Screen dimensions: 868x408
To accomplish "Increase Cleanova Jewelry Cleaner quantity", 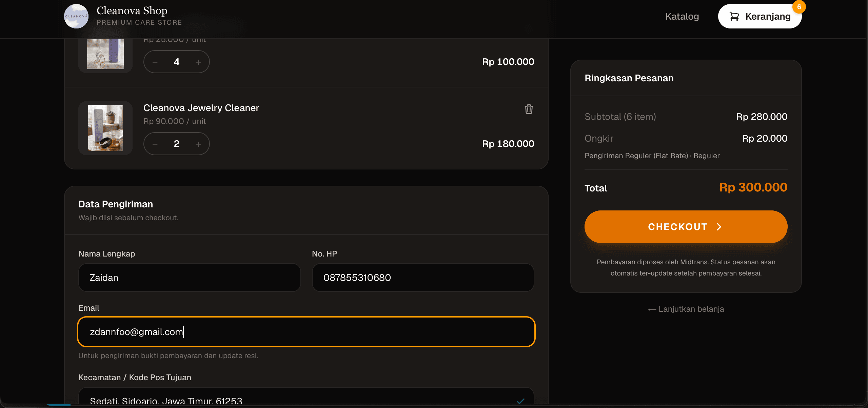I will pos(198,144).
